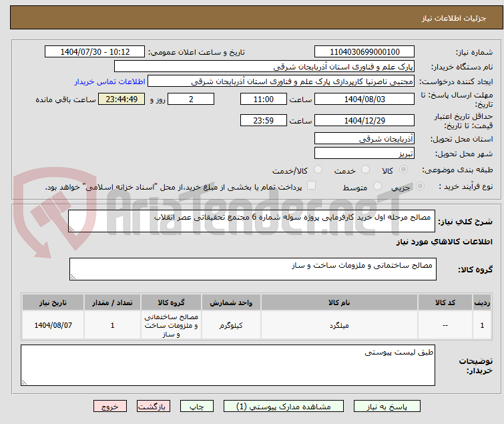Click the کیلوگرم unit cell

click(231, 325)
